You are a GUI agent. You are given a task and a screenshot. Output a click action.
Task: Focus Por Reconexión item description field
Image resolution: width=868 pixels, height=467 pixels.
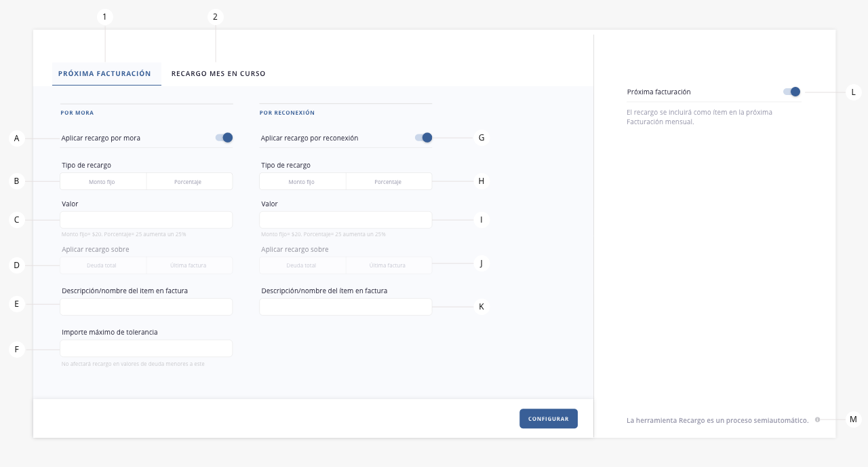click(x=346, y=307)
